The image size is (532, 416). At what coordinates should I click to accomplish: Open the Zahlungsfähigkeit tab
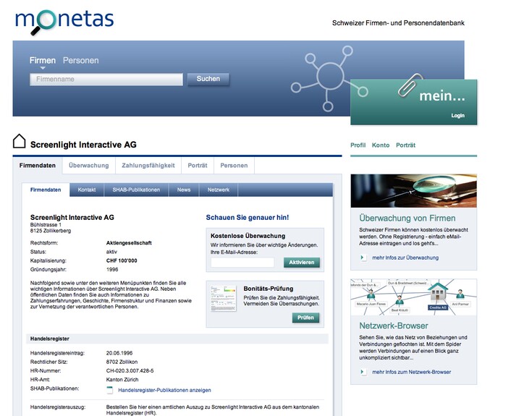click(148, 166)
